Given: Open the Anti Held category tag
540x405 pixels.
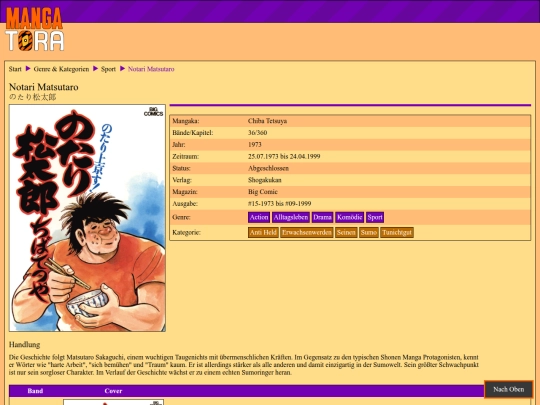Looking at the screenshot, I should click(x=263, y=232).
